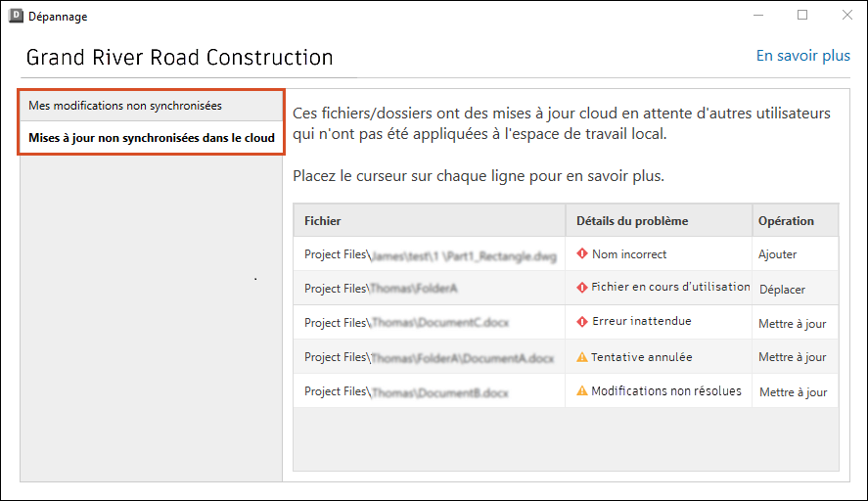Click the 'Nom incorrect' problem text

click(629, 254)
